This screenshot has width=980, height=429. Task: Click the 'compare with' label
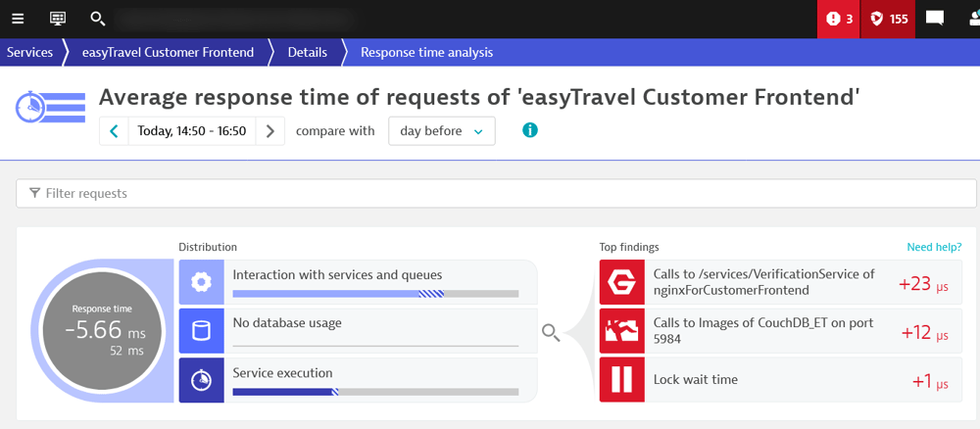(x=335, y=131)
